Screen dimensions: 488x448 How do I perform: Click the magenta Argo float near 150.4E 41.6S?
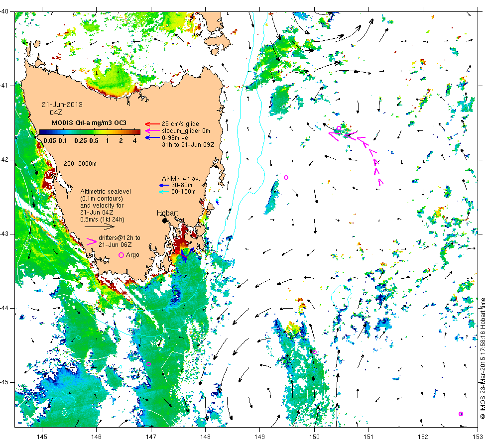(x=339, y=128)
